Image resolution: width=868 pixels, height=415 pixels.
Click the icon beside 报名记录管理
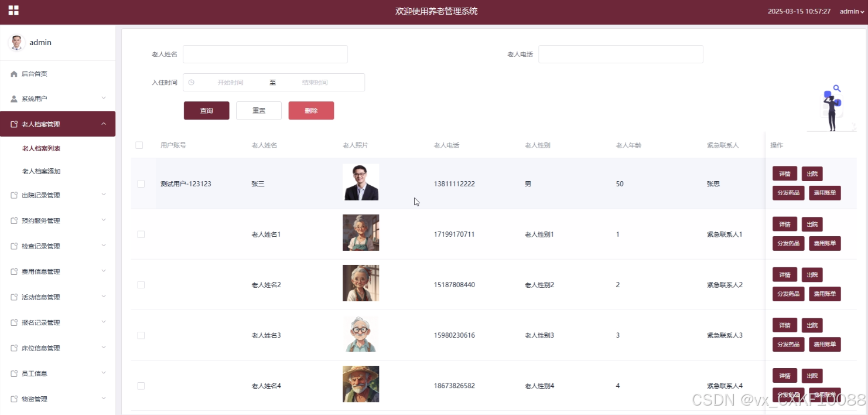(x=14, y=323)
